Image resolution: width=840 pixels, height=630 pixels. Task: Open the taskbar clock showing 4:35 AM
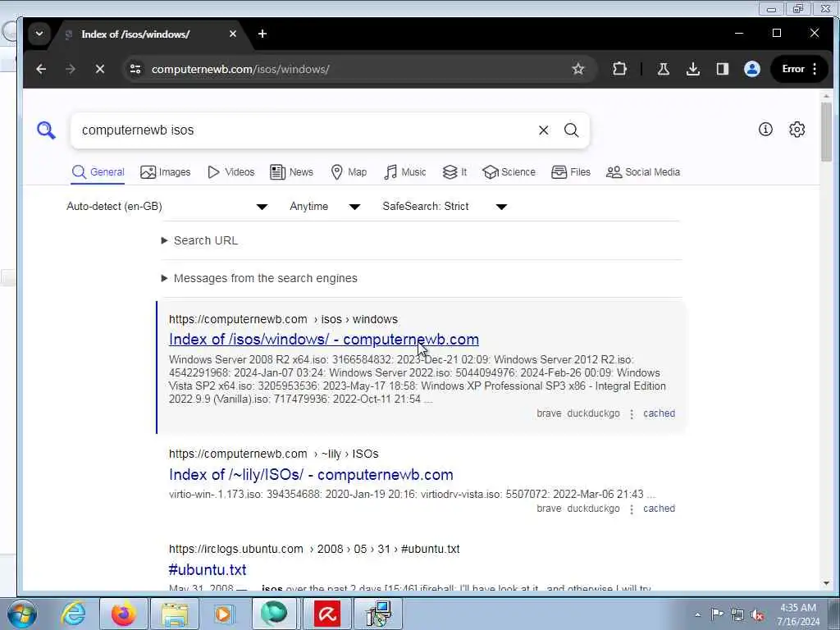(798, 614)
